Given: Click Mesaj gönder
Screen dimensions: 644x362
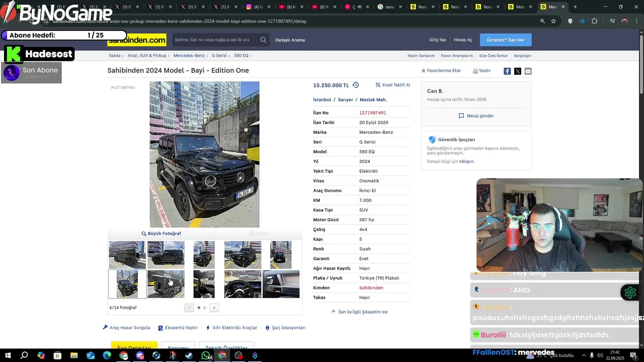Looking at the screenshot, I should pyautogui.click(x=476, y=116).
